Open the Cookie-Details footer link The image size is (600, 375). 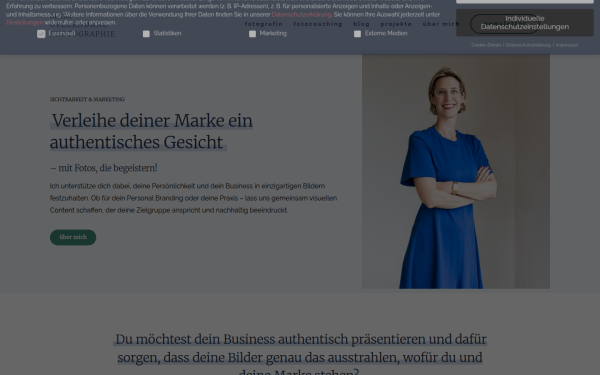click(x=486, y=45)
